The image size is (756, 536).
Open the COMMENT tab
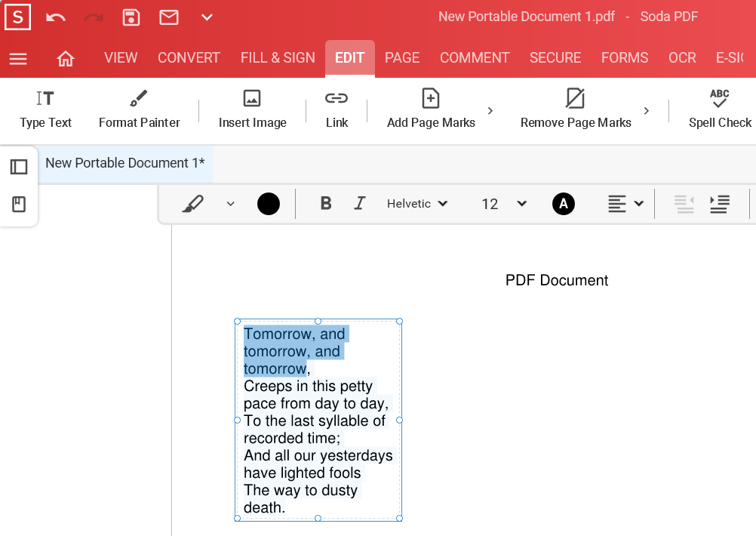(x=475, y=58)
